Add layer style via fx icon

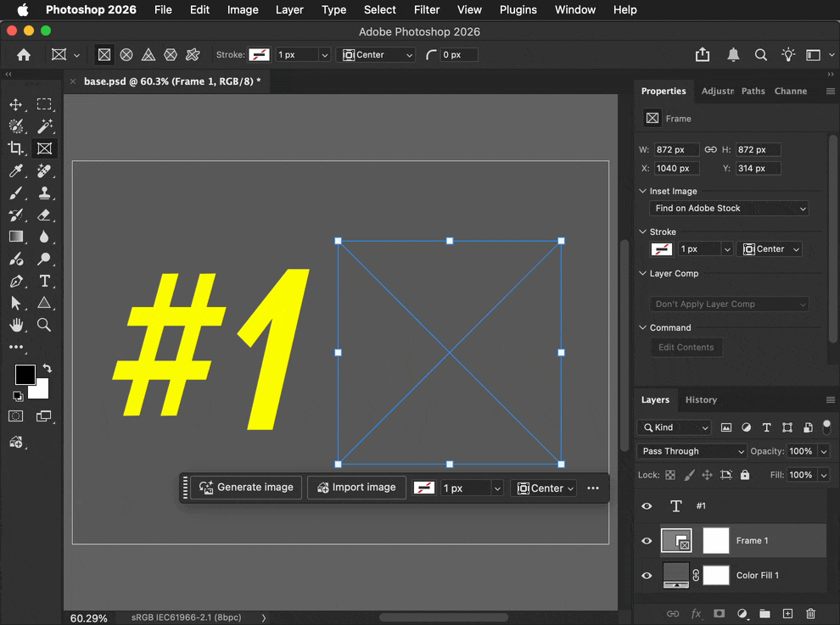pos(696,613)
